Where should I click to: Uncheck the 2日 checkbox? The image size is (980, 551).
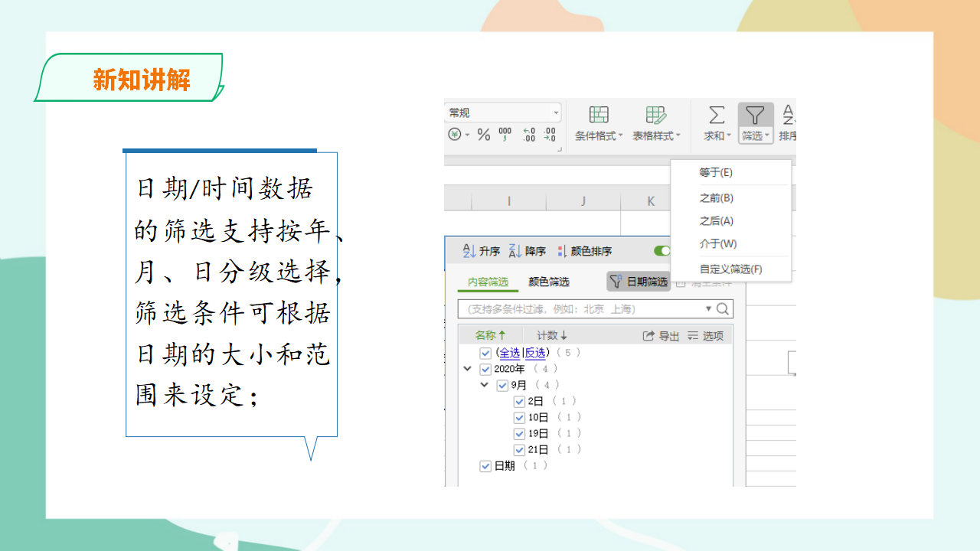pos(519,401)
